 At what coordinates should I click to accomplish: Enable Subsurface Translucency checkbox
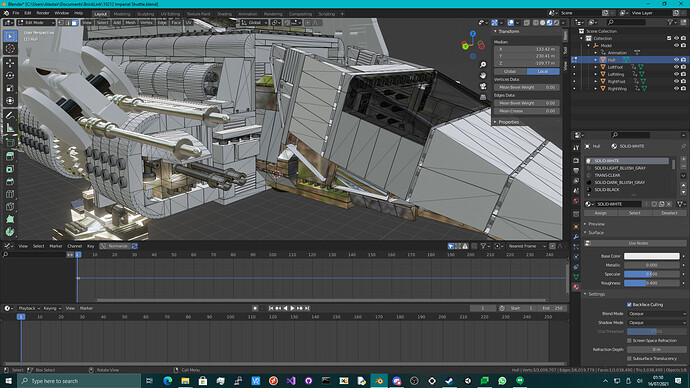(x=629, y=359)
